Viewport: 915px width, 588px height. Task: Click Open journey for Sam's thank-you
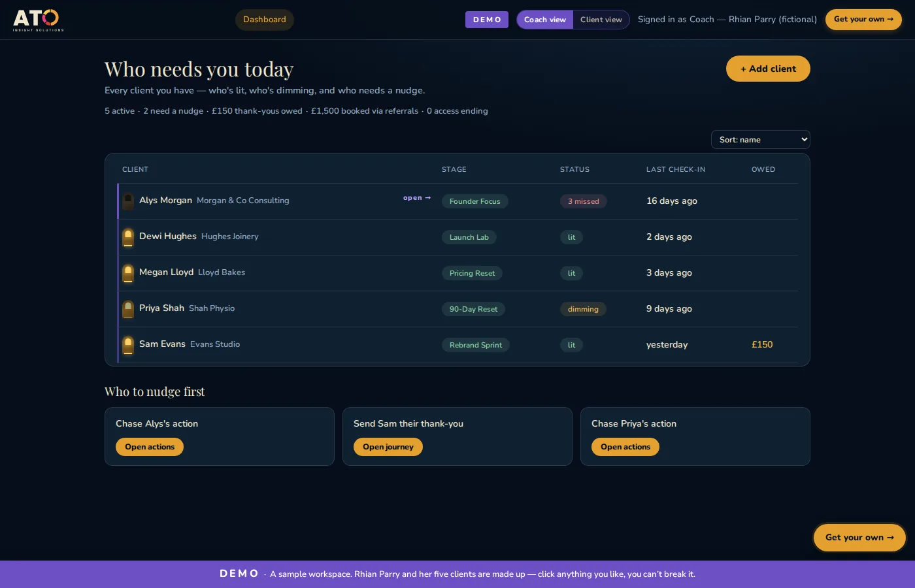coord(388,447)
